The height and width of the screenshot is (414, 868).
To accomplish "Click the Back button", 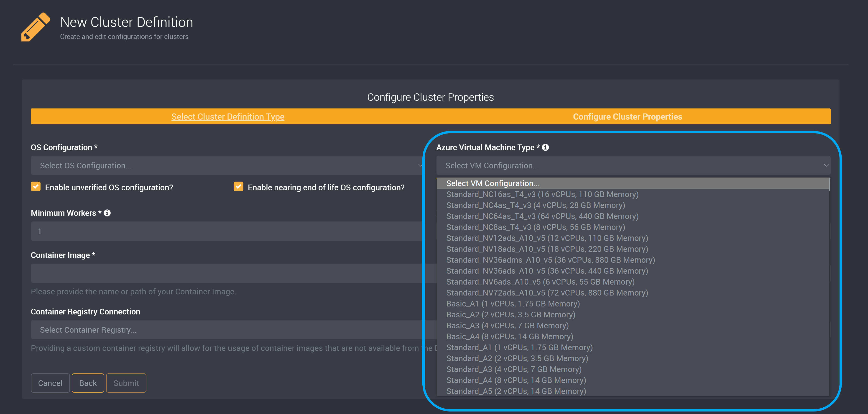I will 88,383.
